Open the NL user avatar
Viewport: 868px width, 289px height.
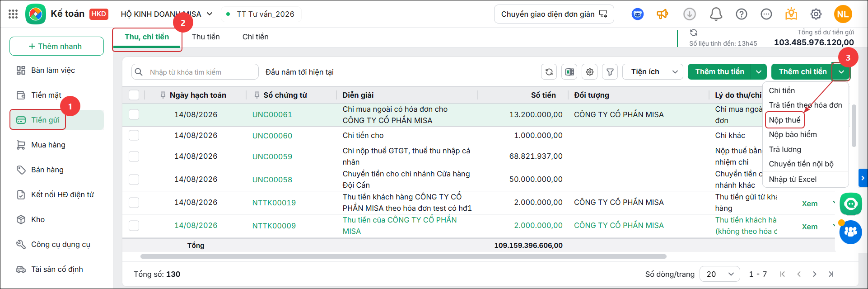coord(843,14)
